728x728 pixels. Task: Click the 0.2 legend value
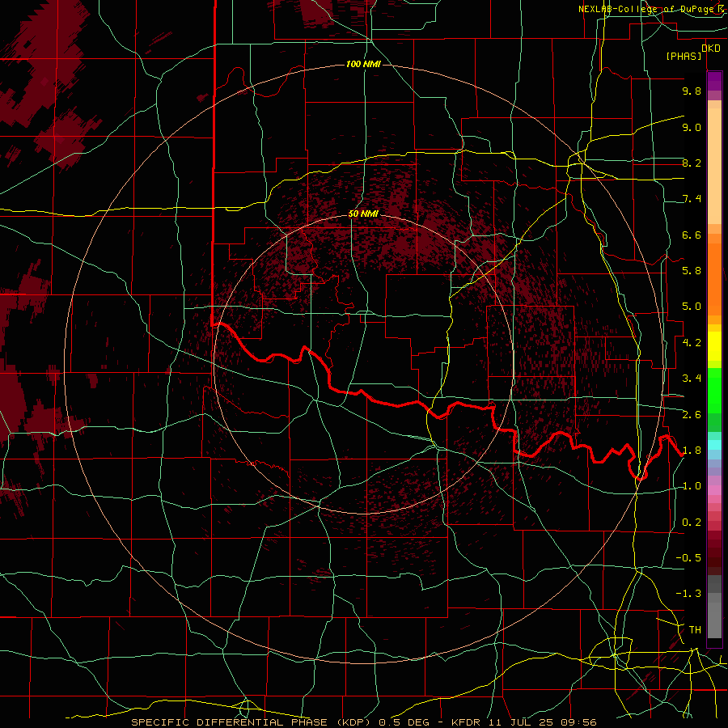click(692, 523)
